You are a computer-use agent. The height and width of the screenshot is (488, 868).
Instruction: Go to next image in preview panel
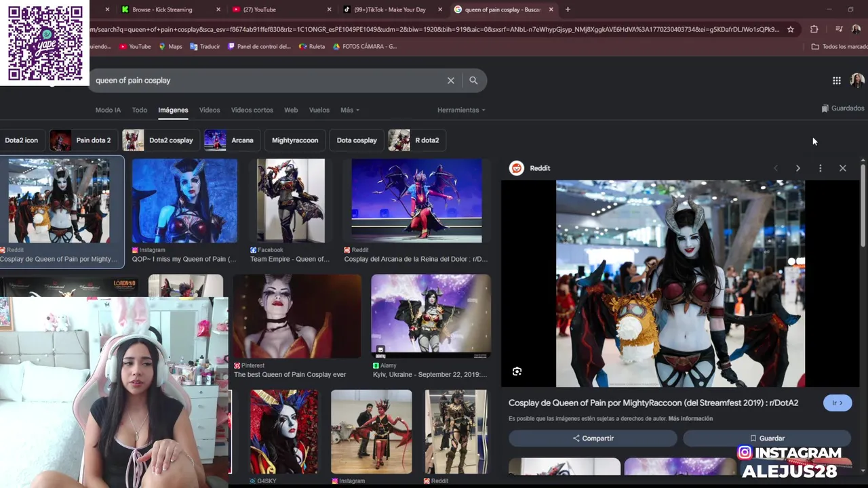(x=797, y=168)
